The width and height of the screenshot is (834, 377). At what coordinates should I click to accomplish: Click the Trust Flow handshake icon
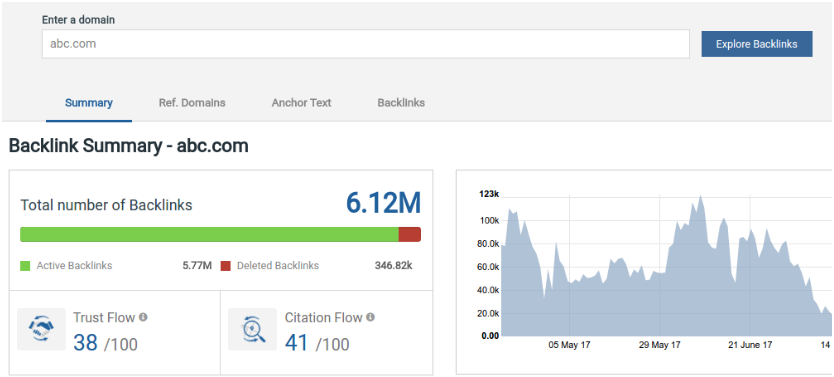click(41, 329)
